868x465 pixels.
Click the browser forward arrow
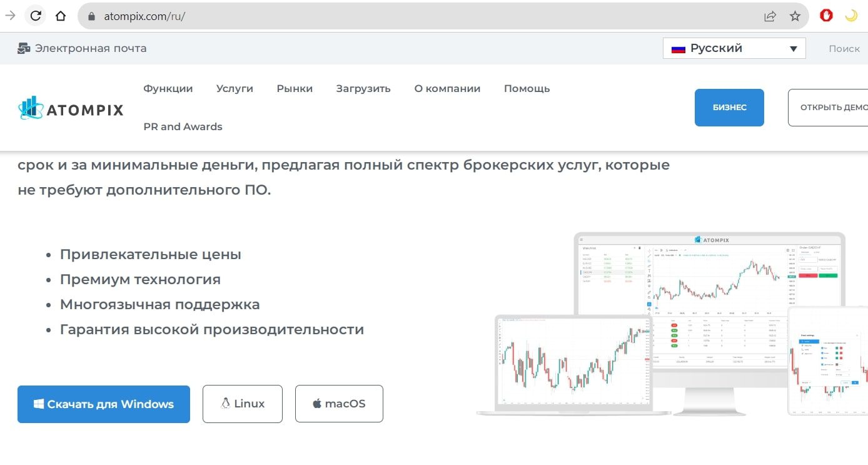pos(10,16)
